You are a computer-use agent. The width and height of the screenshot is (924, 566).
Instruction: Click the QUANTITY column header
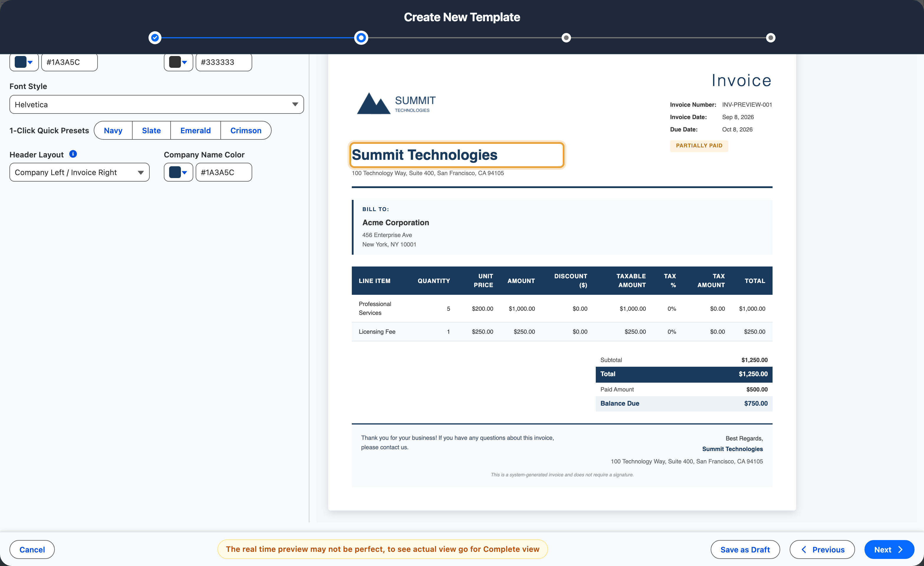434,281
